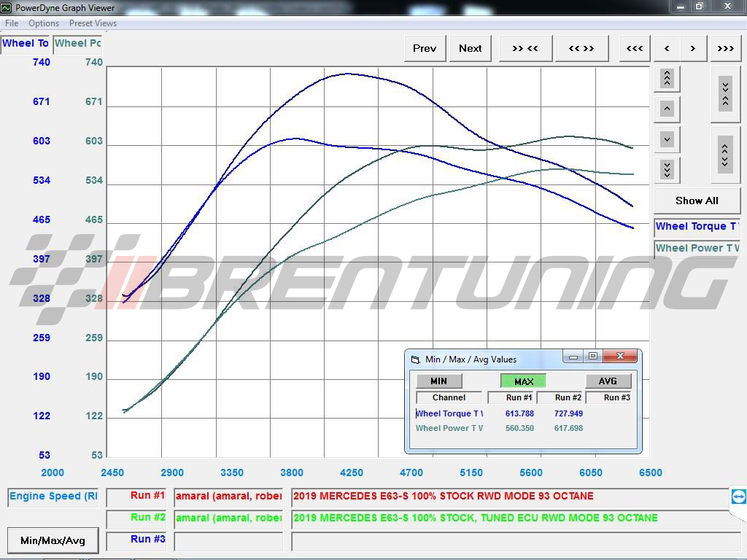Click the Run #3 column header in popup
The height and width of the screenshot is (560, 747).
click(x=609, y=397)
